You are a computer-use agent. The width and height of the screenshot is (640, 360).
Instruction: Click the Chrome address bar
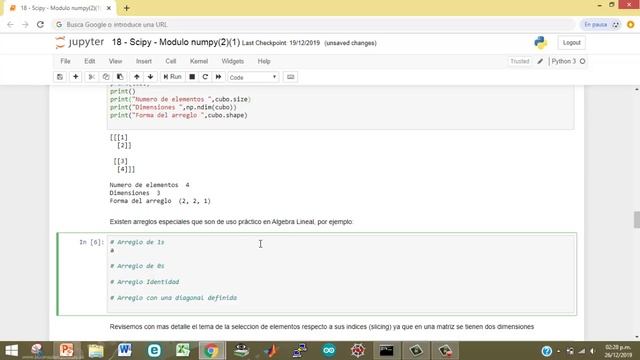click(314, 24)
